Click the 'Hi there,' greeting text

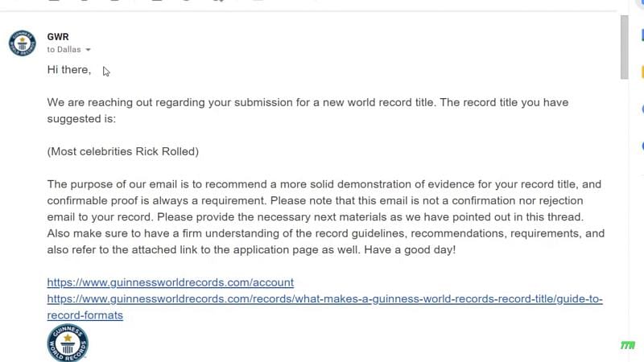pos(69,70)
